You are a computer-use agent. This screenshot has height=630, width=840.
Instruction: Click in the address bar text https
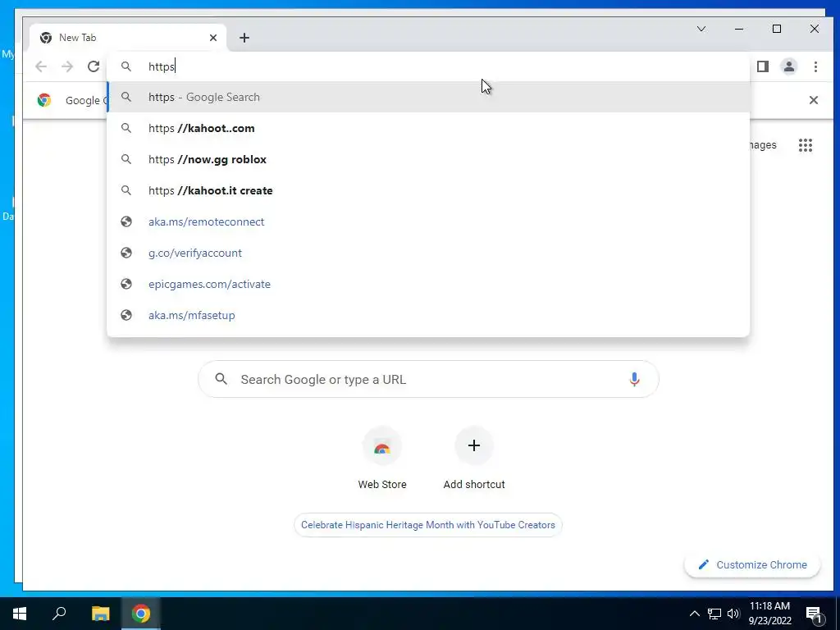[162, 66]
